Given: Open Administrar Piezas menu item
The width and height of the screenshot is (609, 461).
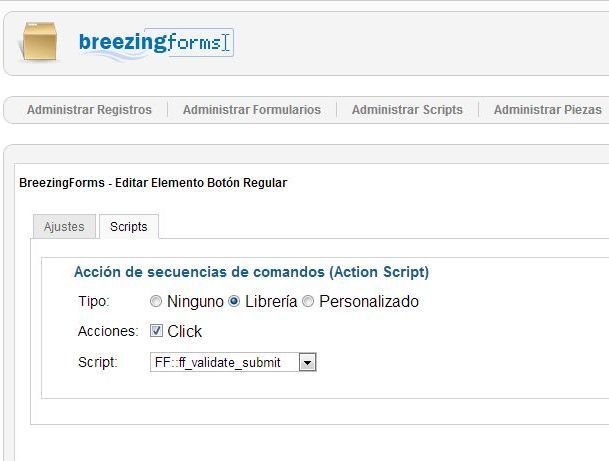Looking at the screenshot, I should [x=547, y=110].
